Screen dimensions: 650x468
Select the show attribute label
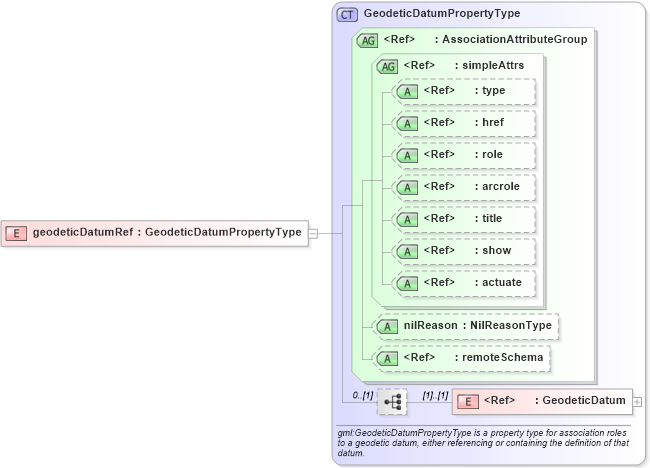coord(467,250)
